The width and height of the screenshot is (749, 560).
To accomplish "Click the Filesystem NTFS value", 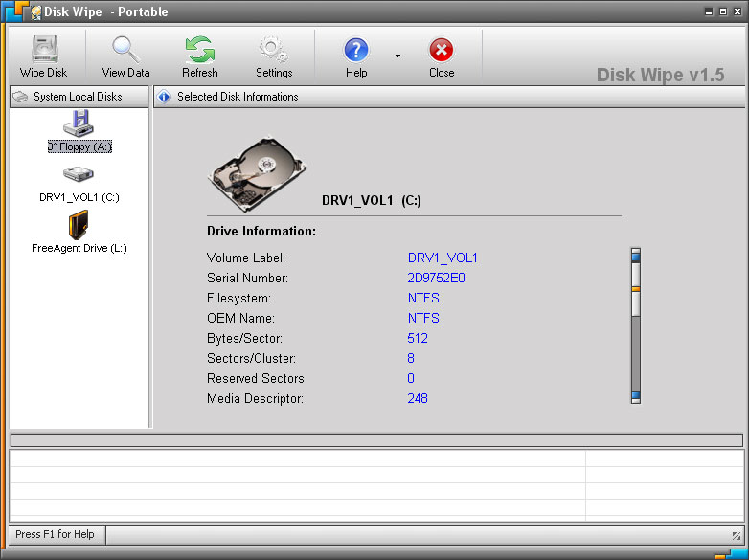I will (x=423, y=298).
